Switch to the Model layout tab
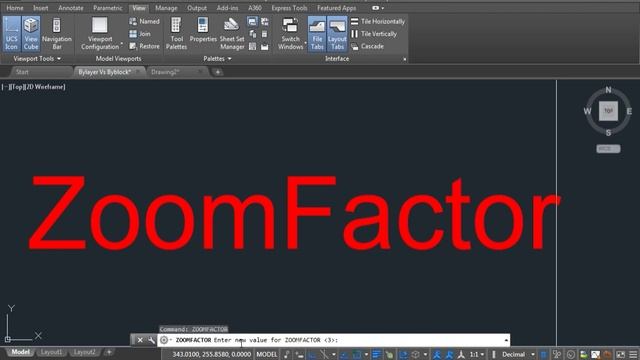 [20, 352]
